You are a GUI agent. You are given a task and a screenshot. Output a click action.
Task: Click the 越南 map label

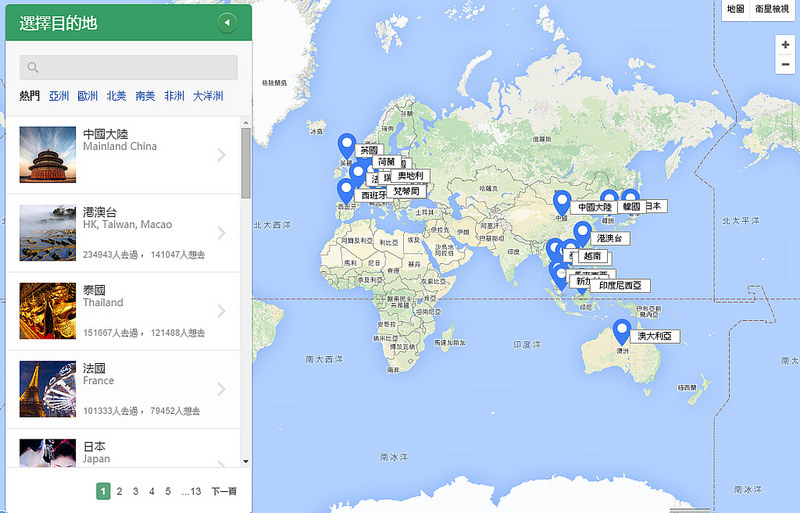coord(592,256)
